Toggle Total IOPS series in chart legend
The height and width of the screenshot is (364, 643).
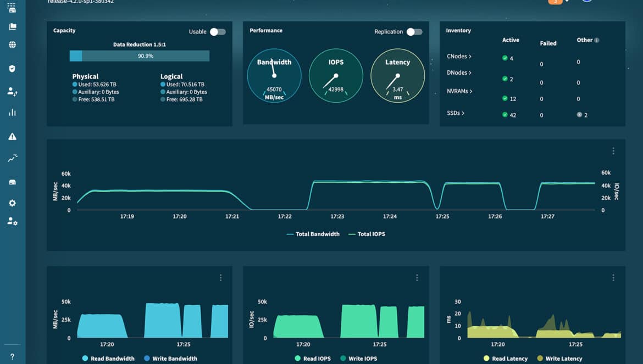pyautogui.click(x=367, y=234)
